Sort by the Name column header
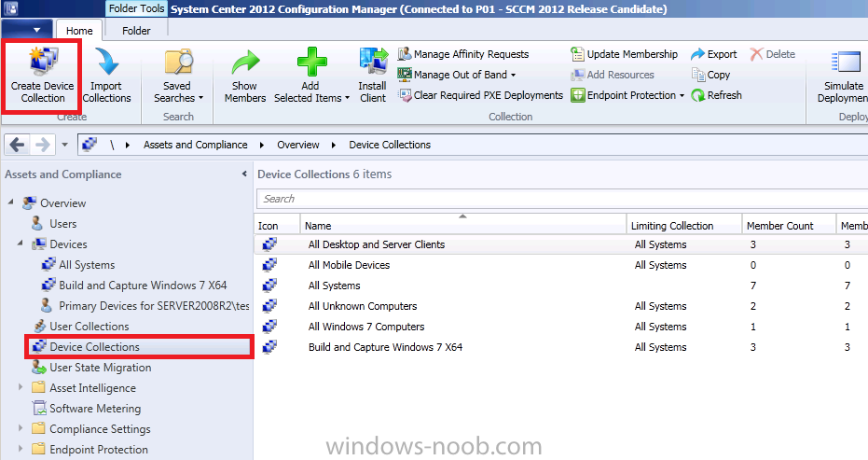 pyautogui.click(x=462, y=224)
